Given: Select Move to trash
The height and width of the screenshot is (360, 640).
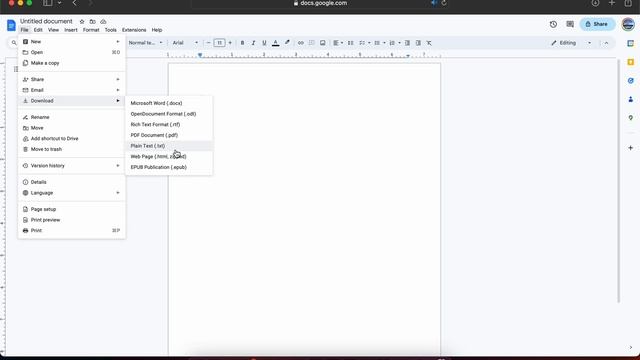Looking at the screenshot, I should (72, 149).
